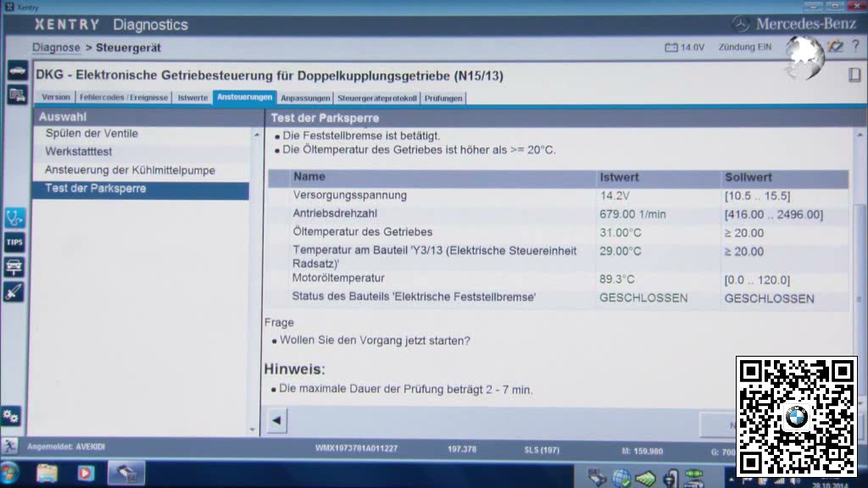The image size is (868, 488).
Task: Select the stethoscope diagnosis icon
Action: click(14, 218)
